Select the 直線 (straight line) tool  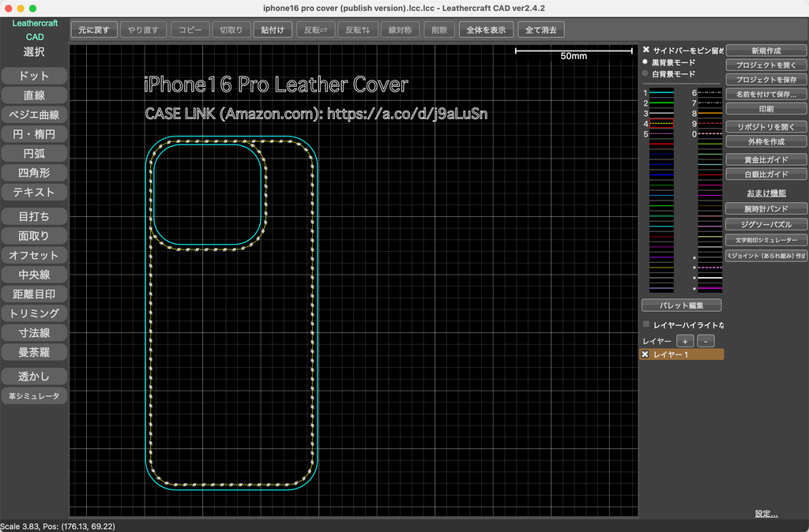pyautogui.click(x=34, y=96)
